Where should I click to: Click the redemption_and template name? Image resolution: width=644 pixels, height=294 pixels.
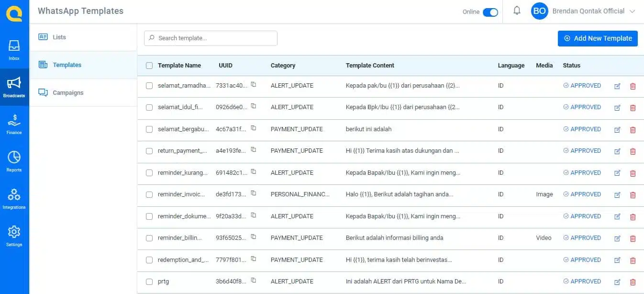tap(183, 260)
